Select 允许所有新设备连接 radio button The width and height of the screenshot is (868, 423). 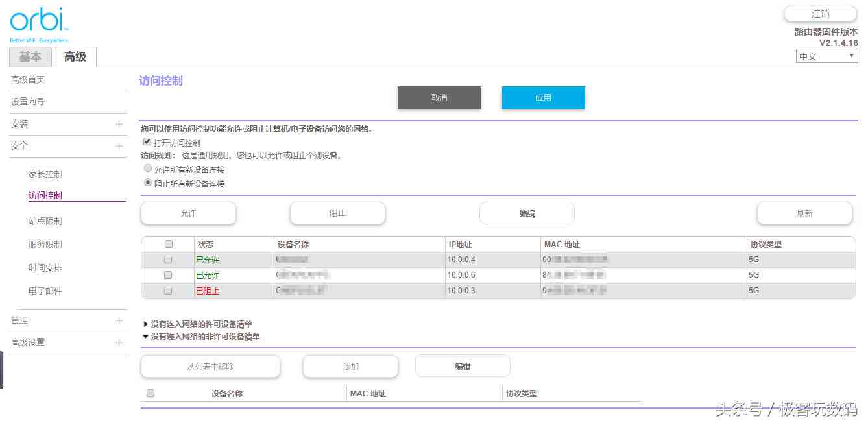tap(148, 169)
